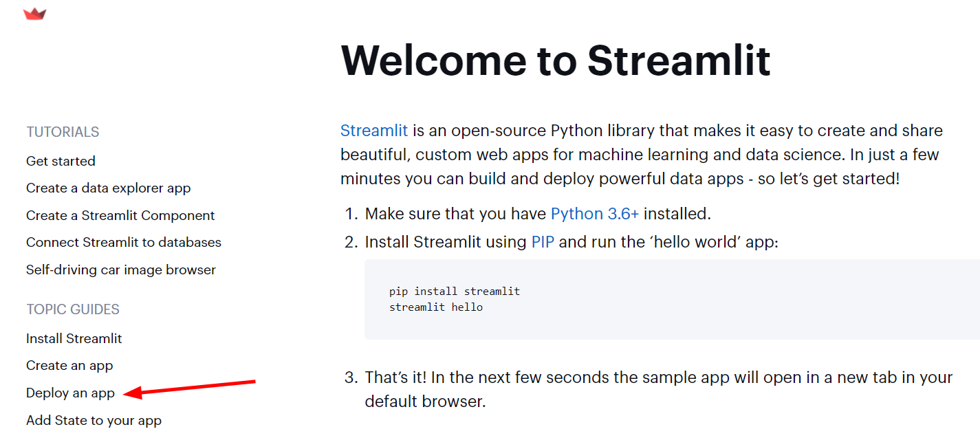Viewport: 980px width, 438px height.
Task: Click the streamlit hello code line
Action: 435,307
